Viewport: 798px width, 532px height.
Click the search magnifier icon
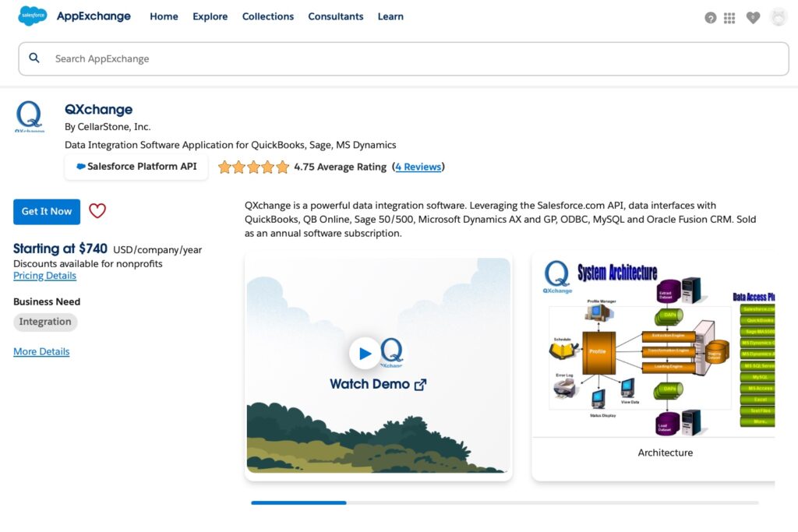[34, 58]
